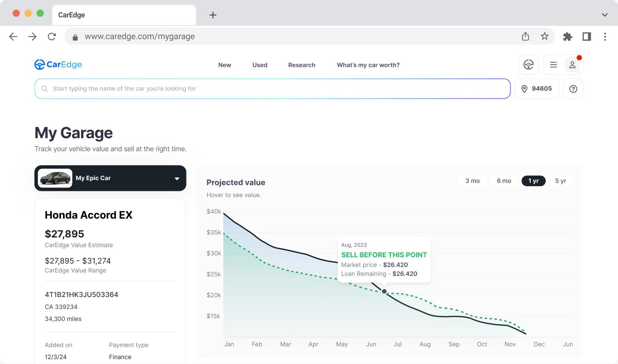Click the help question mark icon

coord(573,89)
